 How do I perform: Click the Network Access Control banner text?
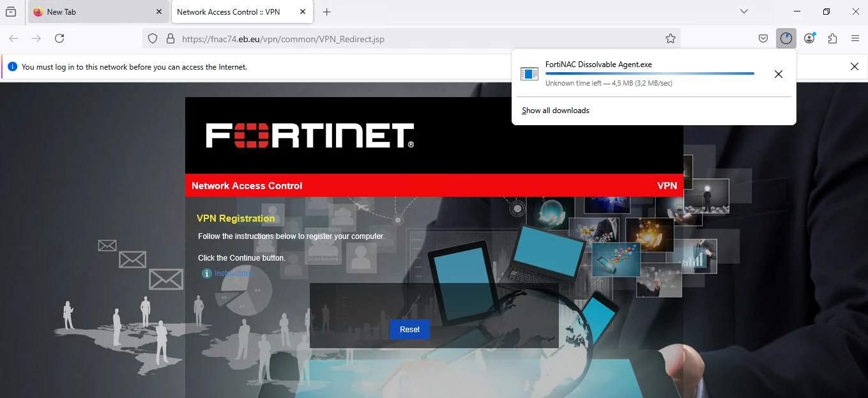pyautogui.click(x=247, y=186)
